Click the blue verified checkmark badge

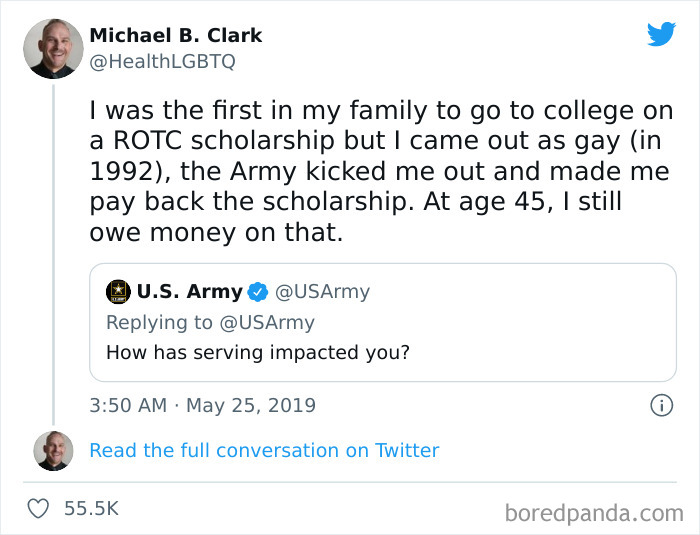(258, 292)
